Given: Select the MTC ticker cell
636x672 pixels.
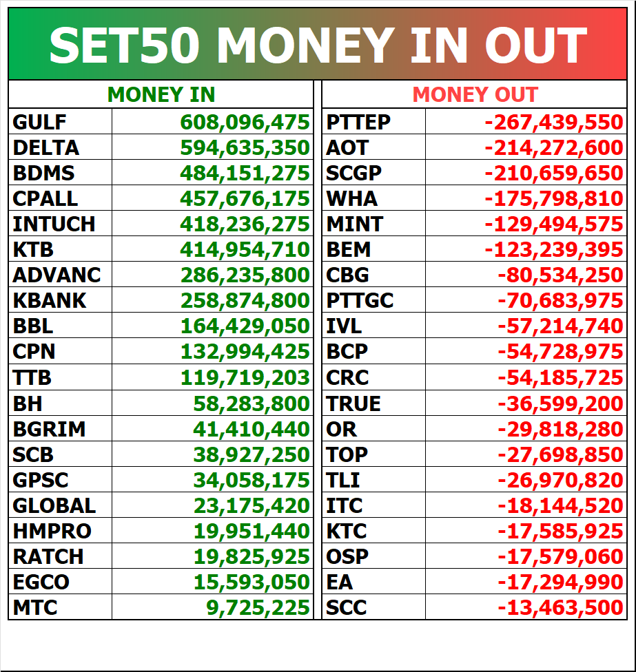Looking at the screenshot, I should [x=60, y=607].
